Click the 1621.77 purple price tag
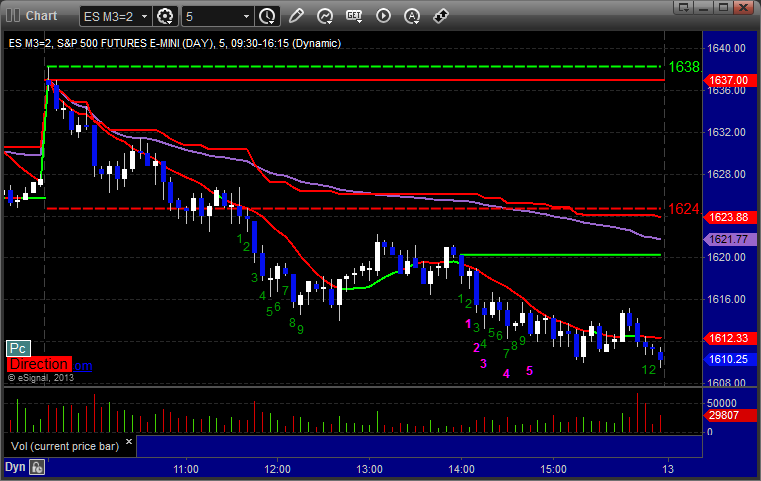Image resolution: width=761 pixels, height=481 pixels. (729, 239)
